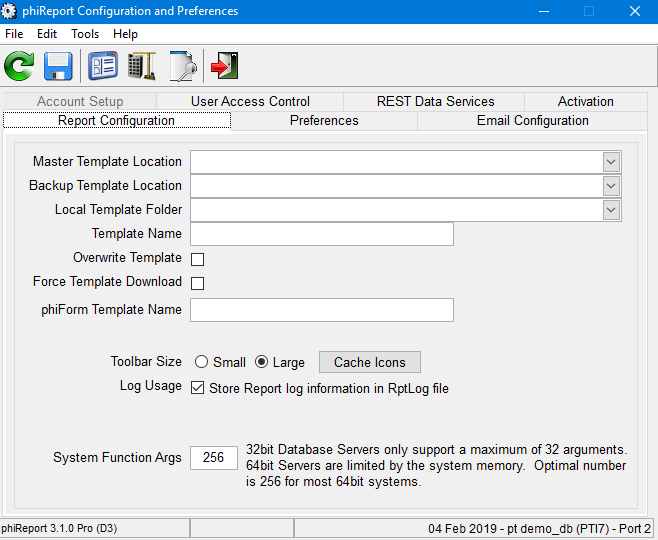The height and width of the screenshot is (540, 658).
Task: Open the Edit menu
Action: (x=47, y=34)
